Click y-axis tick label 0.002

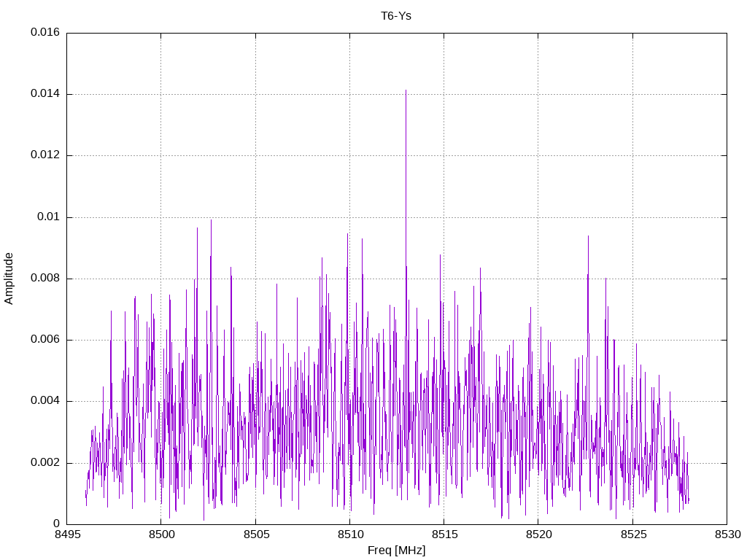click(45, 462)
